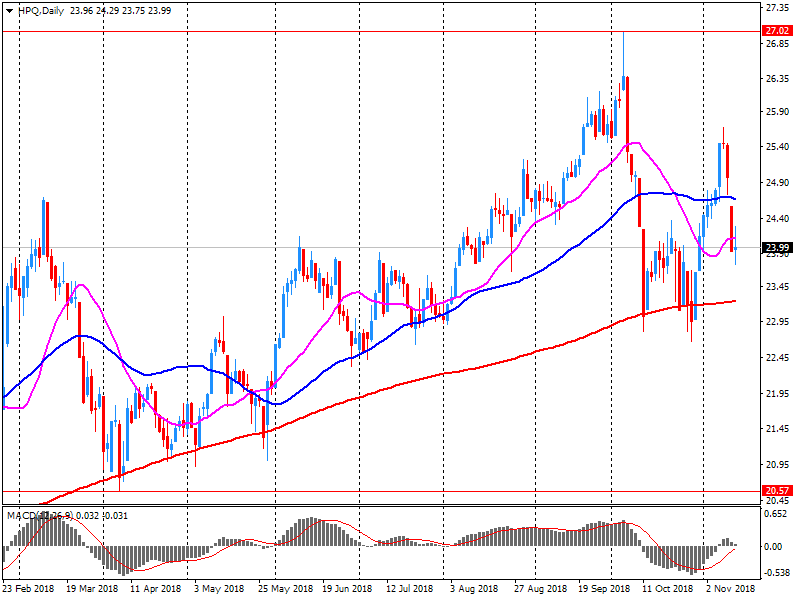The height and width of the screenshot is (600, 800).
Task: Click the HPQ,Daily chart title text
Action: tap(41, 11)
